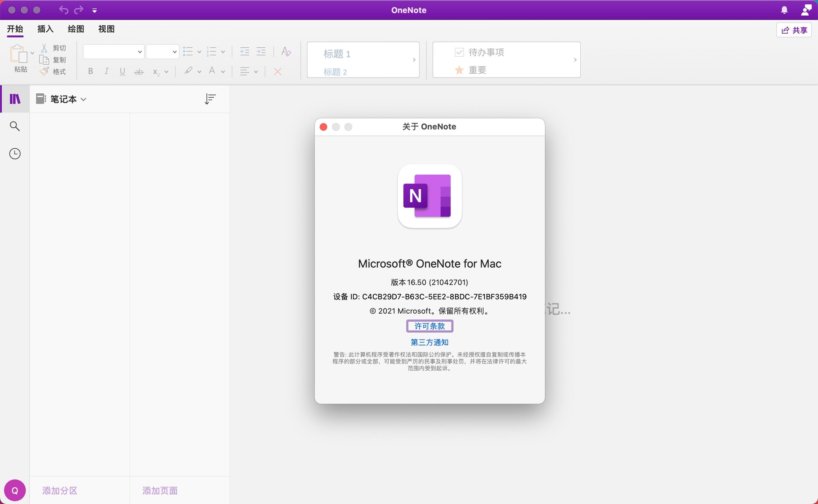The width and height of the screenshot is (818, 504).
Task: Click the Sort notes icon
Action: point(209,98)
